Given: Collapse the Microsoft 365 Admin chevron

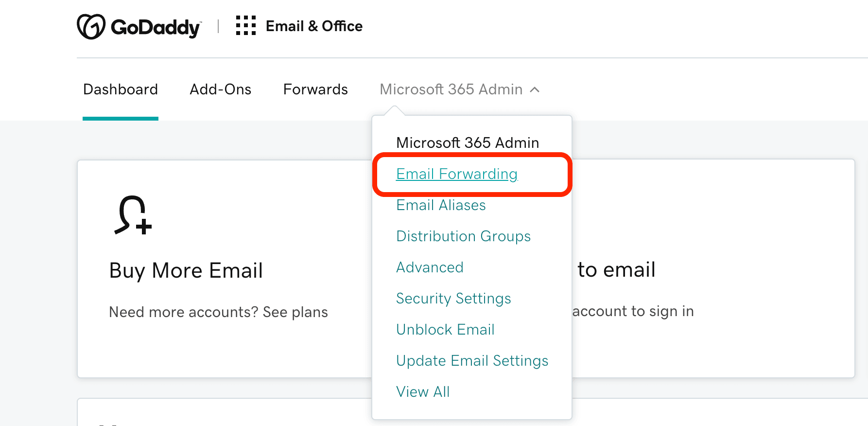Looking at the screenshot, I should (x=535, y=89).
